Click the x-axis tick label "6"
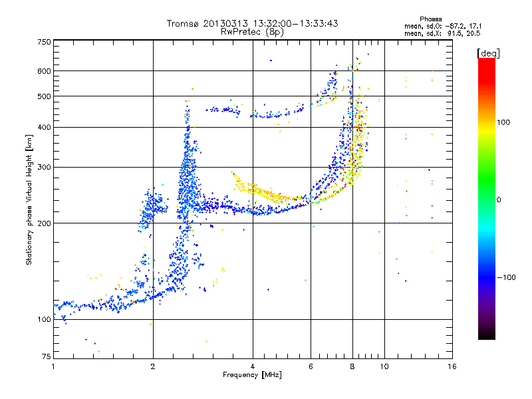 click(x=311, y=366)
